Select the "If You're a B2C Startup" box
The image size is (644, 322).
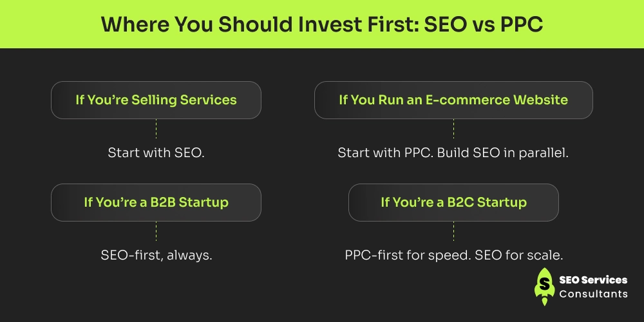pos(453,202)
